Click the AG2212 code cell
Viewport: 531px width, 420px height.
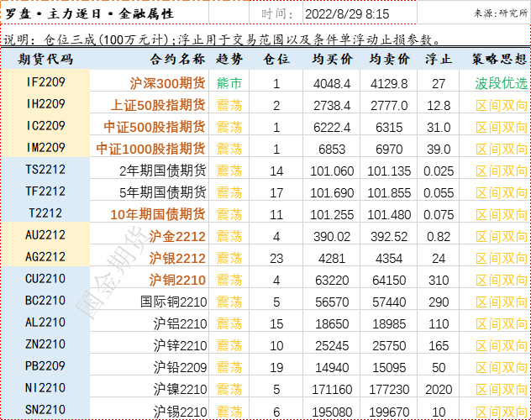[45, 256]
